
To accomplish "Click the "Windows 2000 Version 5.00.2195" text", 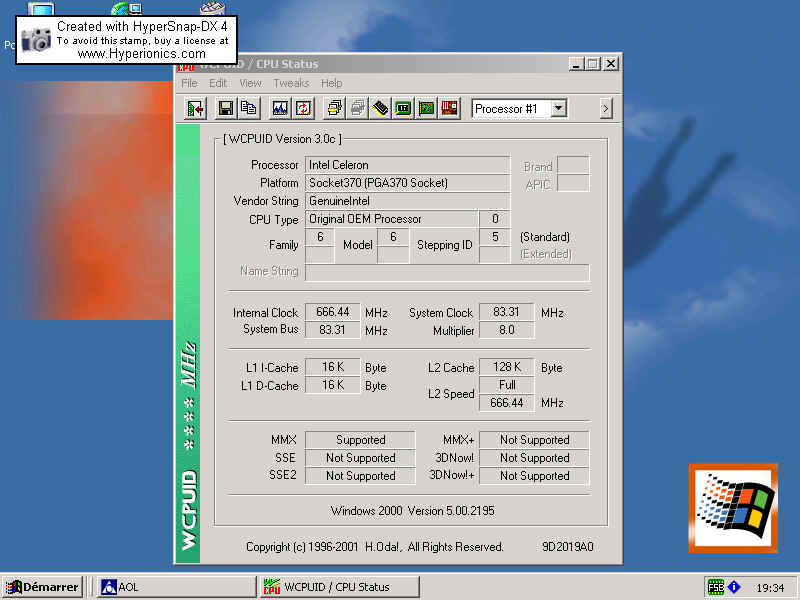I will tap(412, 511).
